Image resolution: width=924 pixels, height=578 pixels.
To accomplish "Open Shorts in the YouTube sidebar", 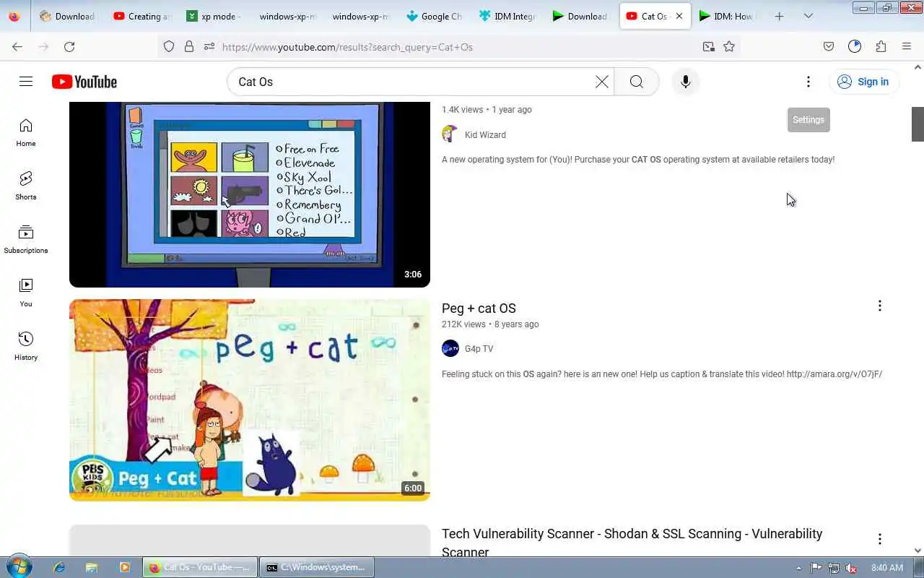I will pos(26,186).
